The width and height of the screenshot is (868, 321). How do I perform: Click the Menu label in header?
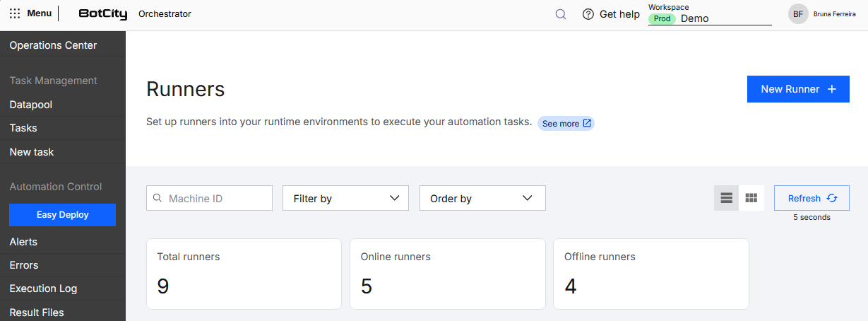(40, 13)
